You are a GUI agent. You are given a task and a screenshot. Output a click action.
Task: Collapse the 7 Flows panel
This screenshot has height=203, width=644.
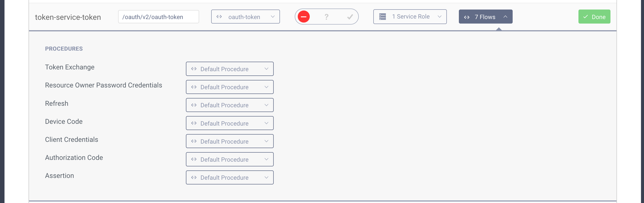coord(505,17)
